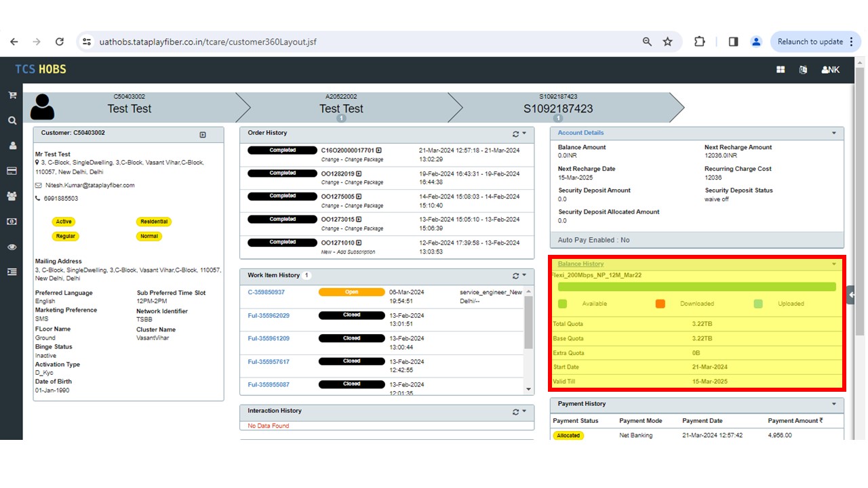The image size is (868, 488).
Task: Toggle browser side panel icon
Action: pyautogui.click(x=733, y=41)
